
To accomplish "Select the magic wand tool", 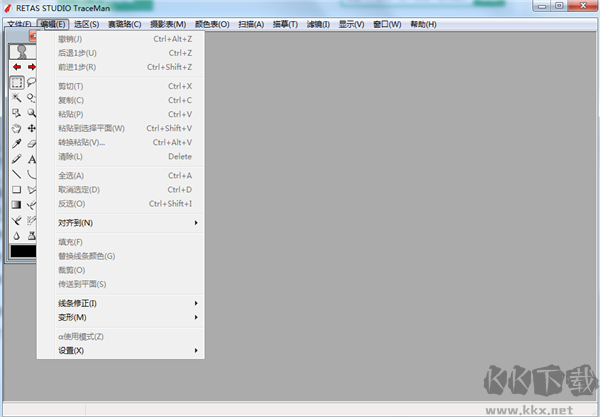I will [16, 98].
